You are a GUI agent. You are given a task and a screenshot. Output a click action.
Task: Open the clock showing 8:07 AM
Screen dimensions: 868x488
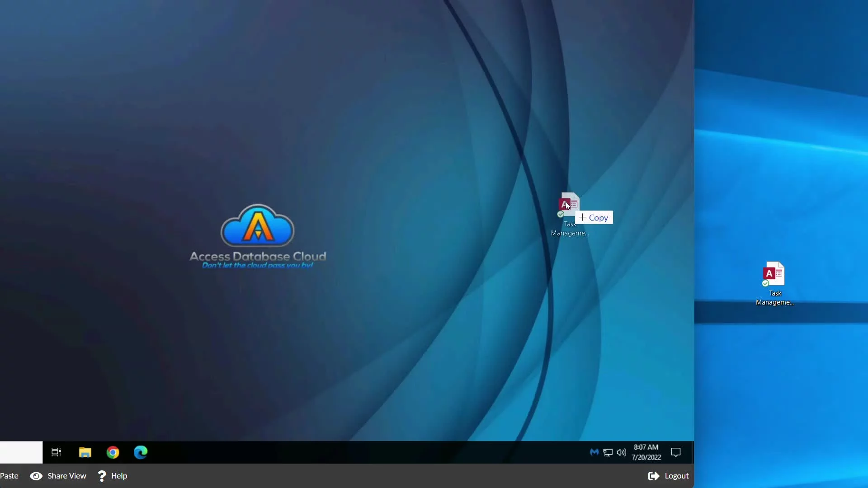646,452
